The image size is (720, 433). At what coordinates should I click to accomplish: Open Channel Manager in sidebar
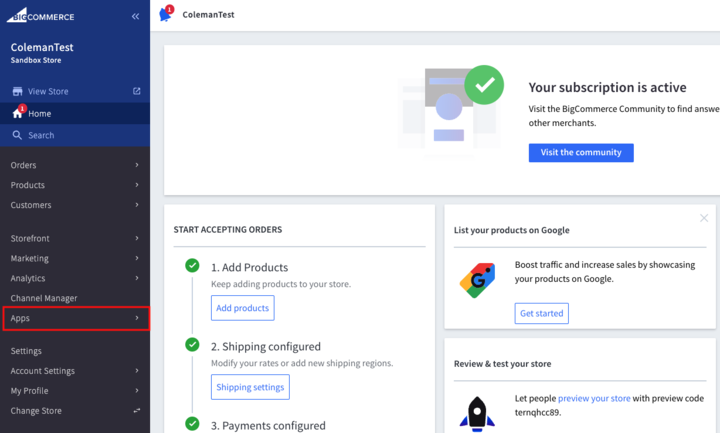point(75,298)
